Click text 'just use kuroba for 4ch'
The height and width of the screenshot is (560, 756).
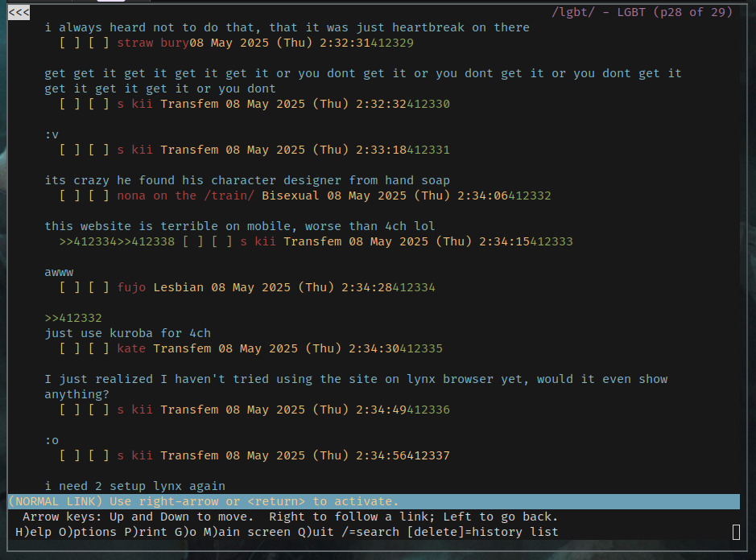point(128,333)
